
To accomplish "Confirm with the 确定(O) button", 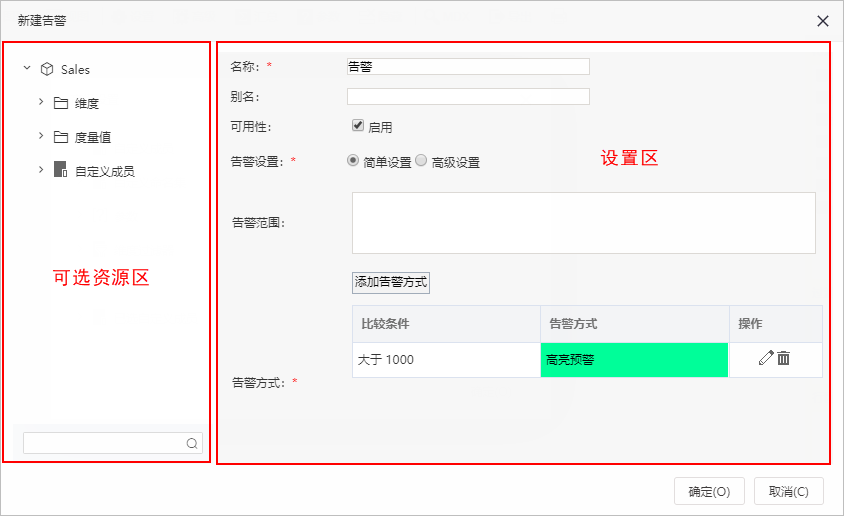I will click(x=709, y=491).
